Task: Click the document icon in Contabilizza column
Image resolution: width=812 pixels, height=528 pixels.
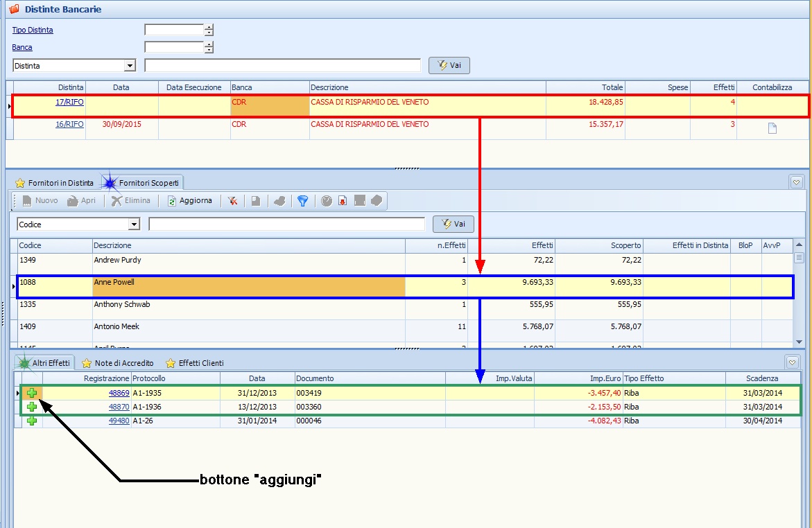Action: click(772, 128)
